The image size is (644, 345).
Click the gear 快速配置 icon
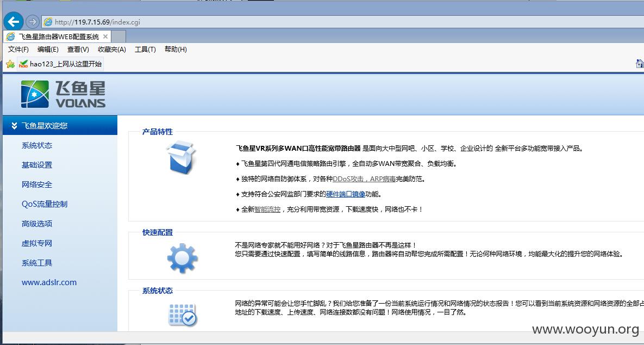coord(183,258)
